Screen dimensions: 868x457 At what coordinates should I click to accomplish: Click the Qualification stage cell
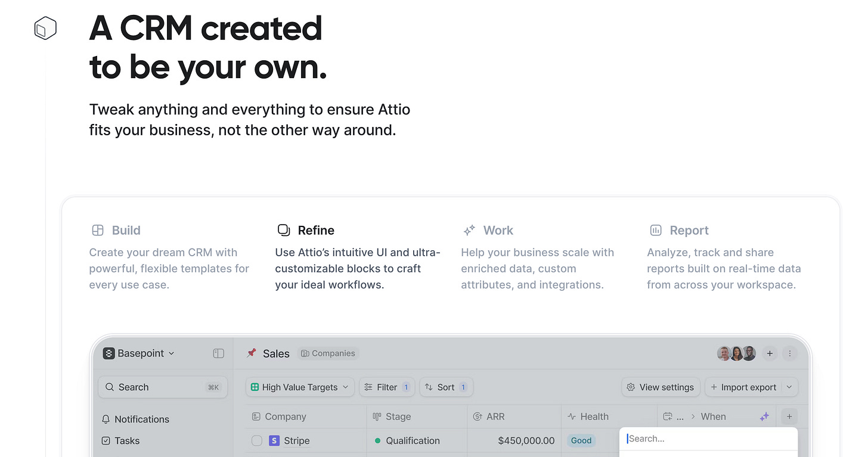coord(417,441)
